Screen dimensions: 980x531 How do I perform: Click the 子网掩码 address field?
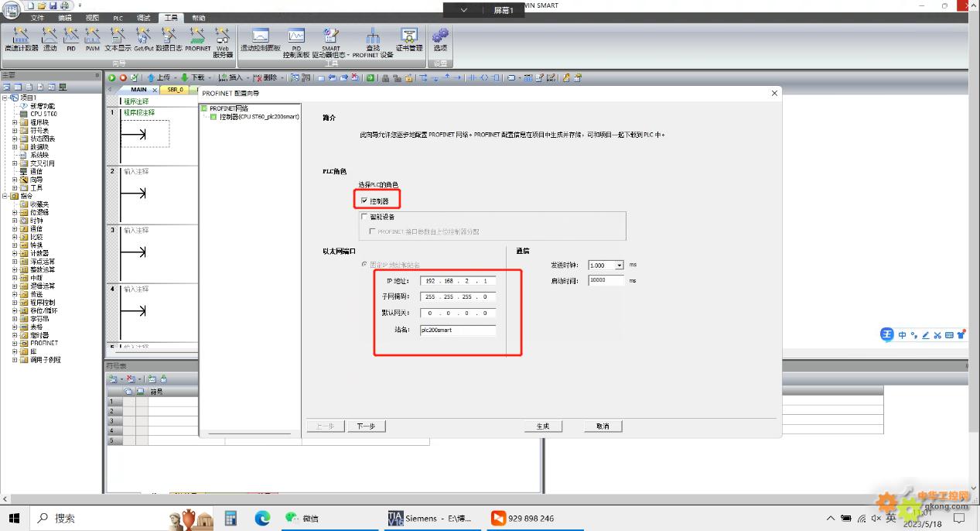click(x=457, y=296)
